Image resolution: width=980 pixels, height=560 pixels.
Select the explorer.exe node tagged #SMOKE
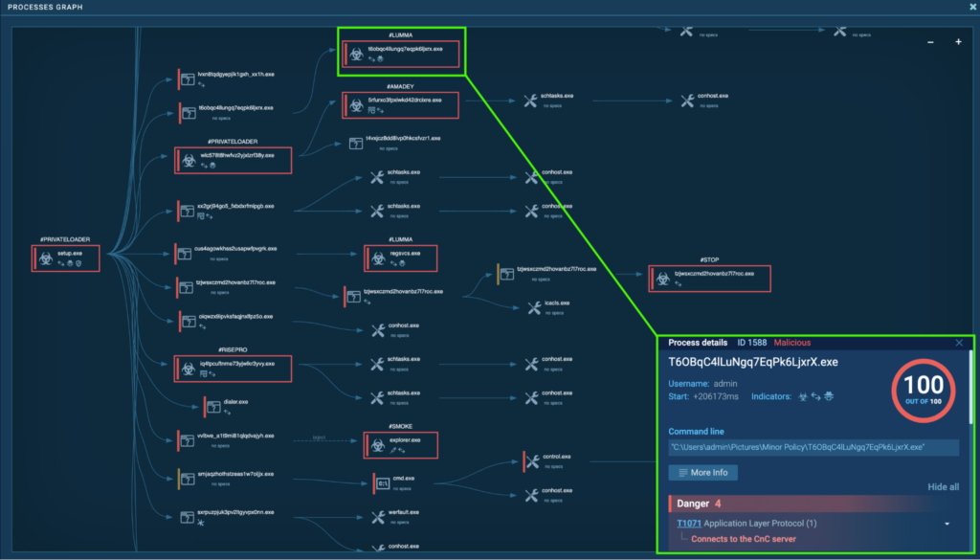coord(400,444)
